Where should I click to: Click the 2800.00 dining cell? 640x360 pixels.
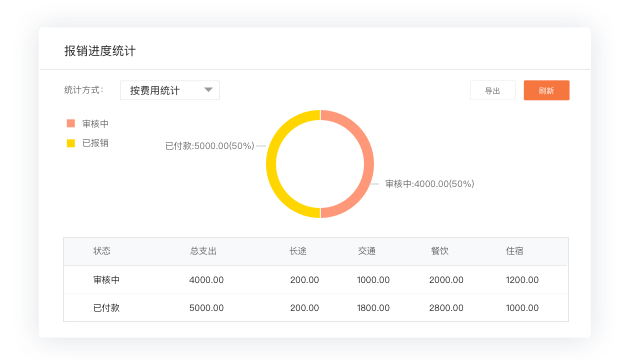446,308
